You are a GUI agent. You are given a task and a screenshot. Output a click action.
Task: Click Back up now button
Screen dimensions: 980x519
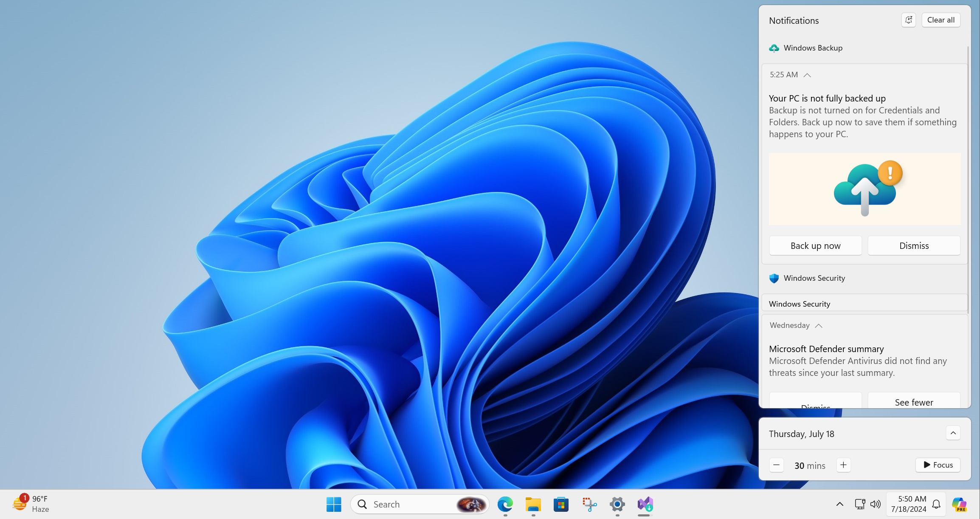[815, 246]
